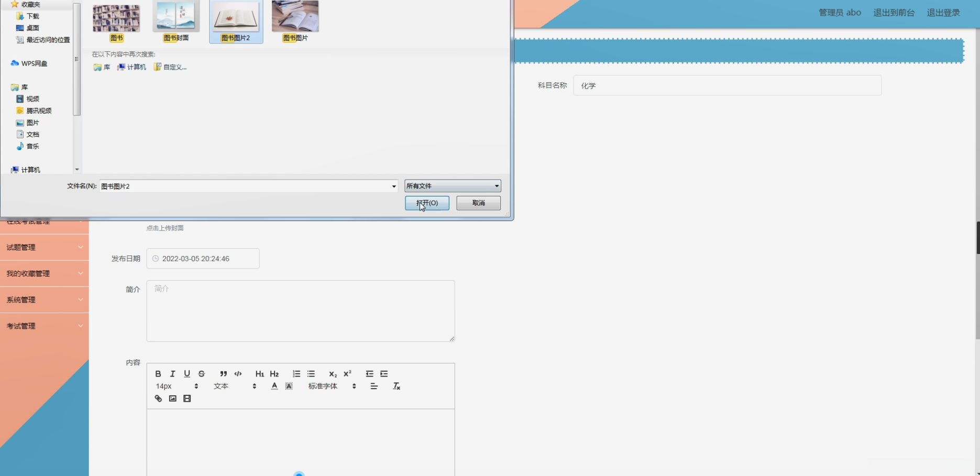This screenshot has width=980, height=476.
Task: Open the 文本 paragraph style dropdown
Action: click(x=235, y=386)
